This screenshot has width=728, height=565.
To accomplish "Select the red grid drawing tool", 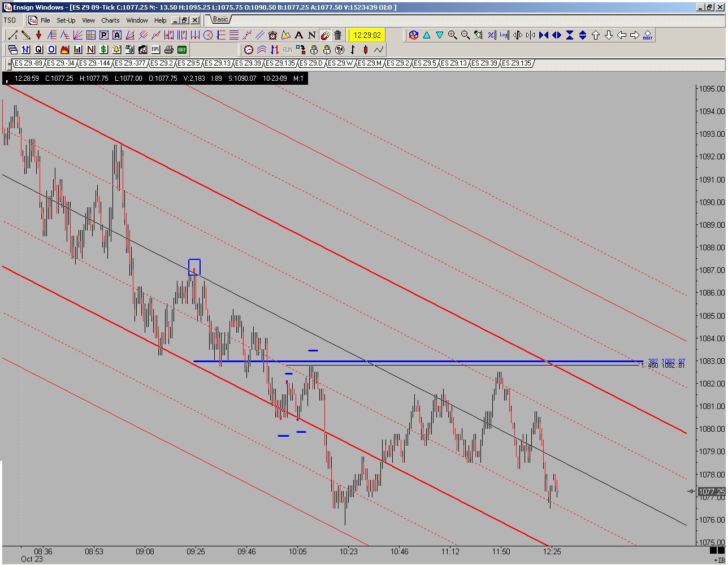I will (90, 35).
